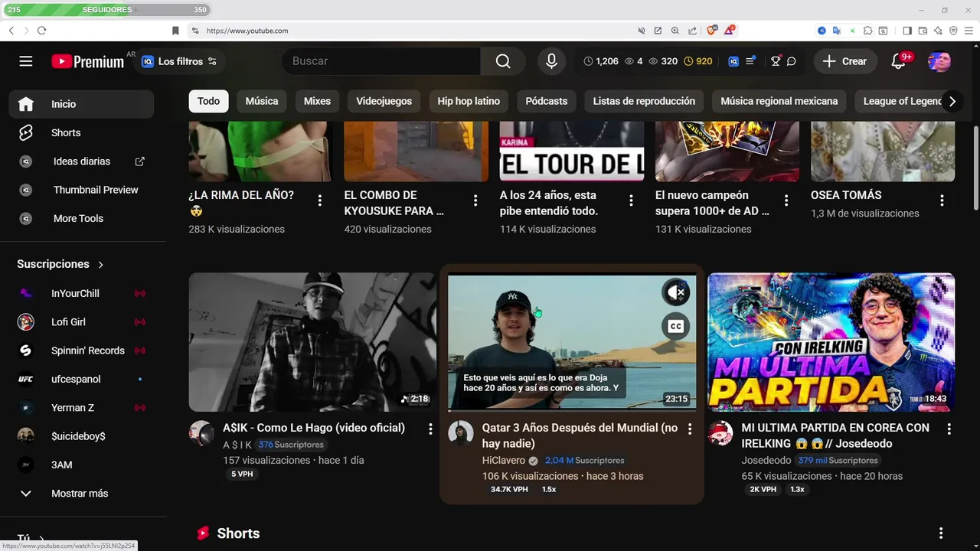
Task: Open options for OSEA TOMÁS video
Action: click(942, 201)
